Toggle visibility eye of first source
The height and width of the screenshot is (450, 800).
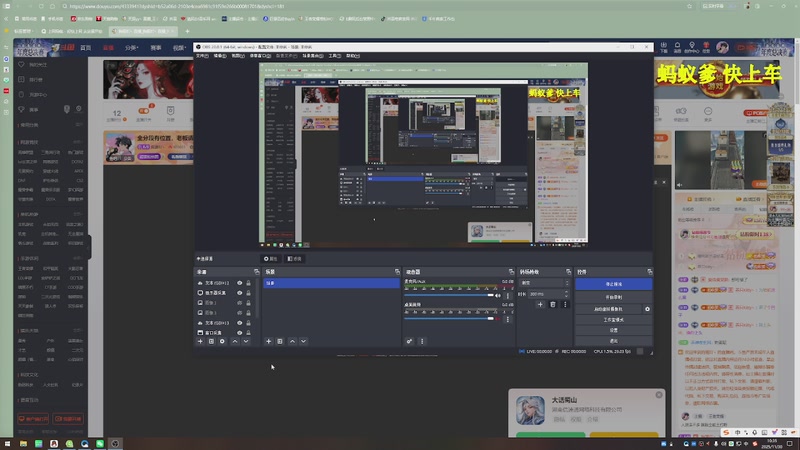click(239, 283)
